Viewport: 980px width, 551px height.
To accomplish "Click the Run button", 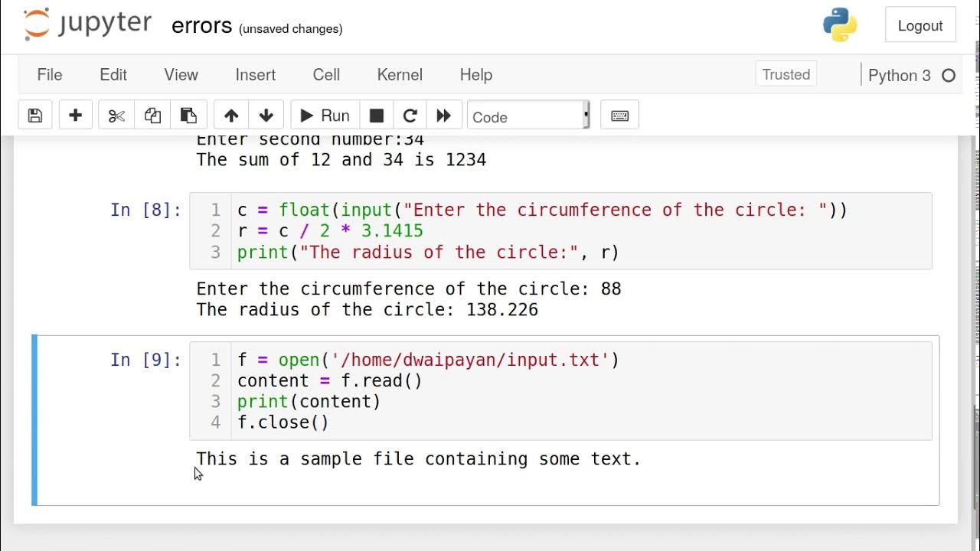I will click(x=325, y=116).
